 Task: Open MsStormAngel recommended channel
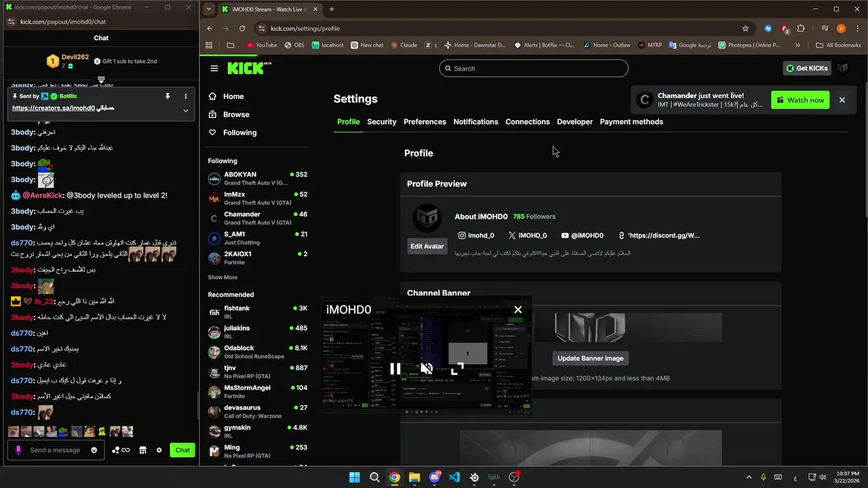coord(258,392)
